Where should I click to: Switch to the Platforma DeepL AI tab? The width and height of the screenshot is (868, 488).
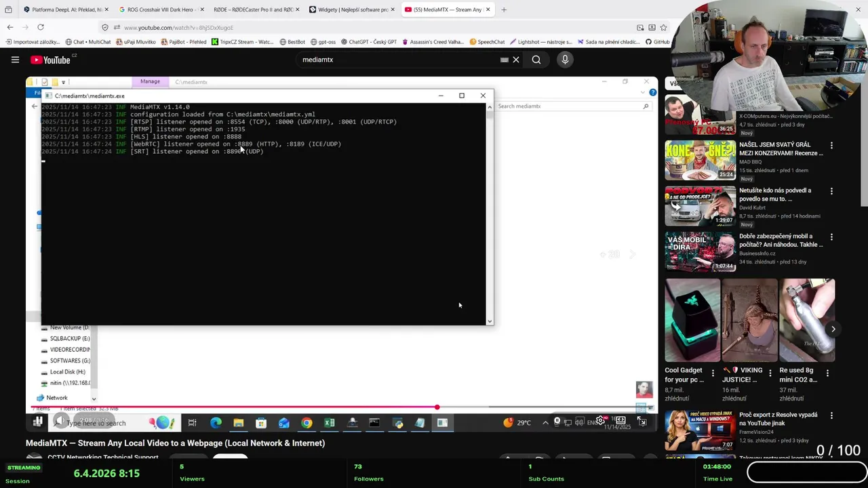pos(66,9)
